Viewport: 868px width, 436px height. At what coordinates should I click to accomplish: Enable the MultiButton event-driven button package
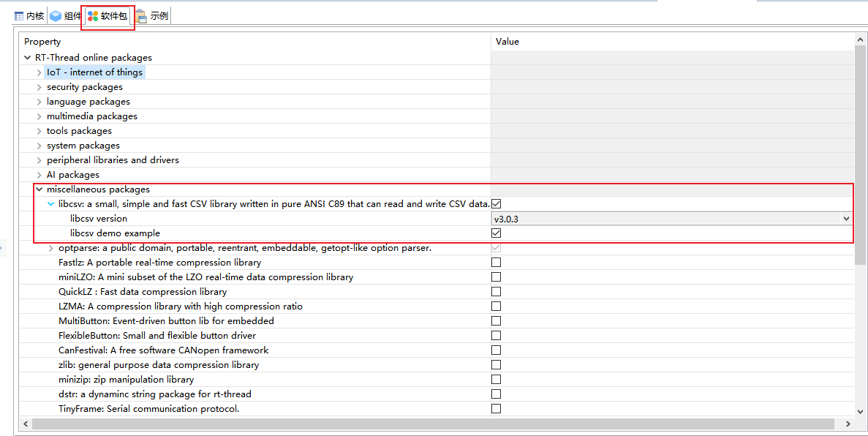tap(496, 320)
